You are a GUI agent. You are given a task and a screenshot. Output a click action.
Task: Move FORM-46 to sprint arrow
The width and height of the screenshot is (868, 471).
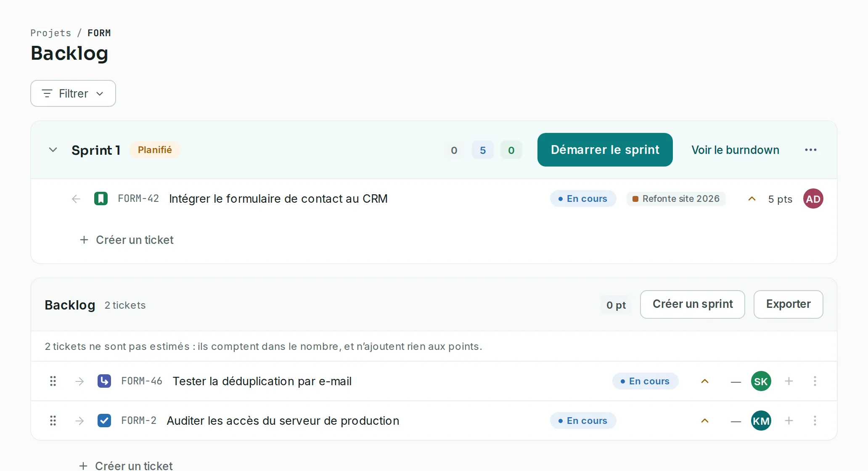[79, 381]
